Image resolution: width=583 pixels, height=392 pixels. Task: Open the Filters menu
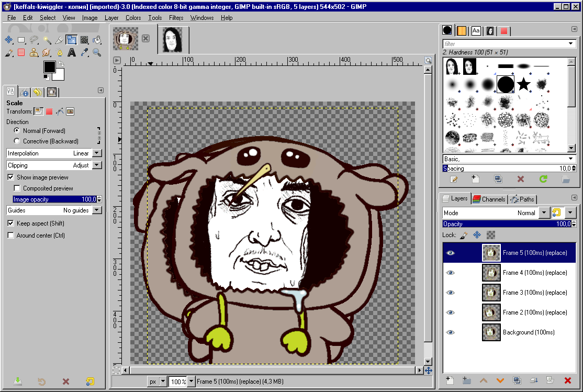pyautogui.click(x=176, y=17)
